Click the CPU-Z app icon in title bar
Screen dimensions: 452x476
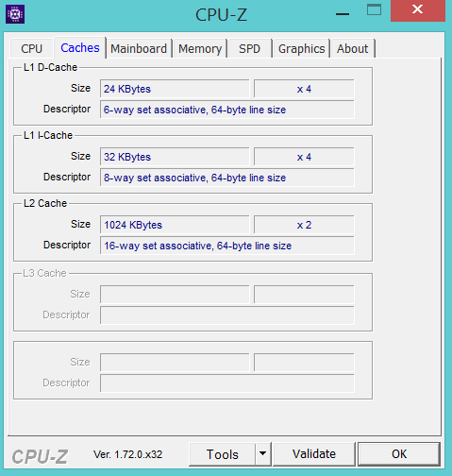click(15, 14)
